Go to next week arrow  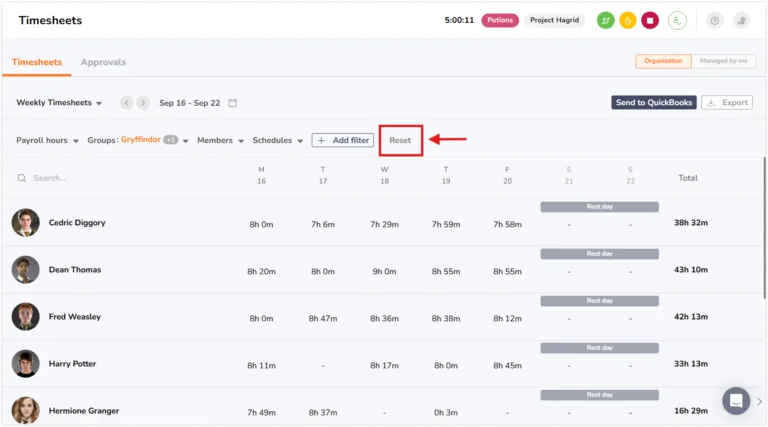pyautogui.click(x=143, y=103)
